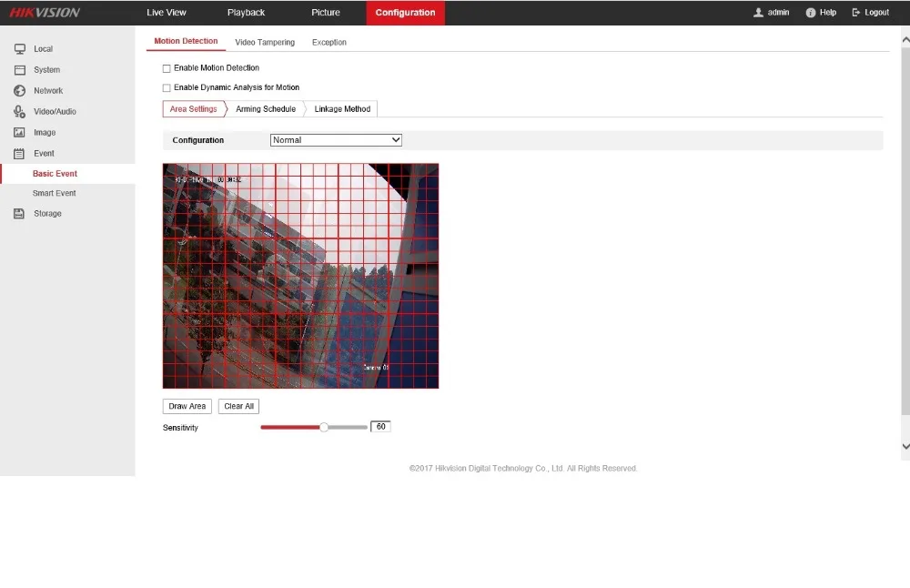Open the Linkage Method step tab
Viewport: 910px width, 588px height.
(x=342, y=109)
